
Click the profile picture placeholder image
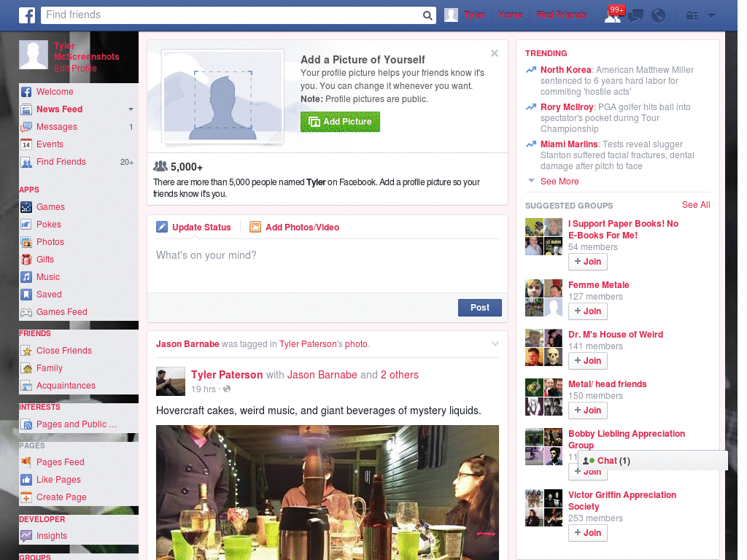(x=223, y=97)
